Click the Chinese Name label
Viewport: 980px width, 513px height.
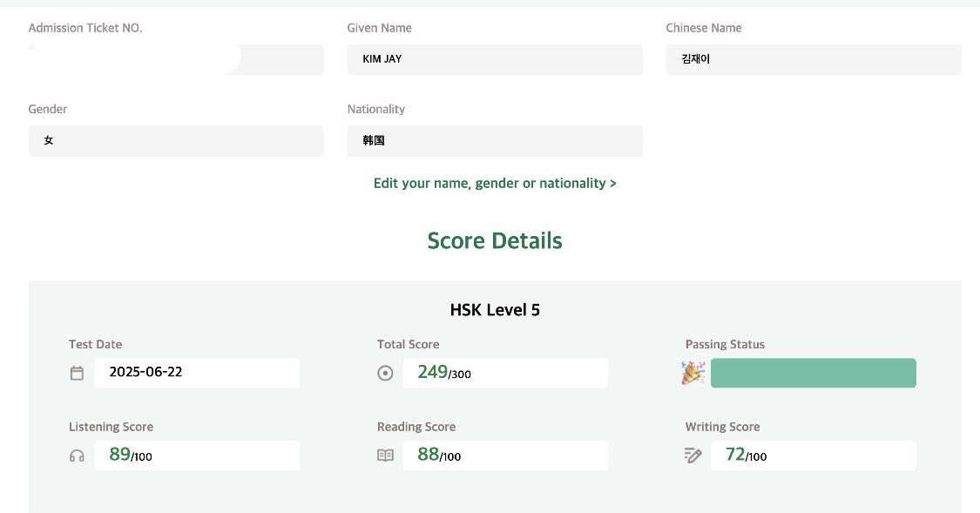click(x=704, y=28)
